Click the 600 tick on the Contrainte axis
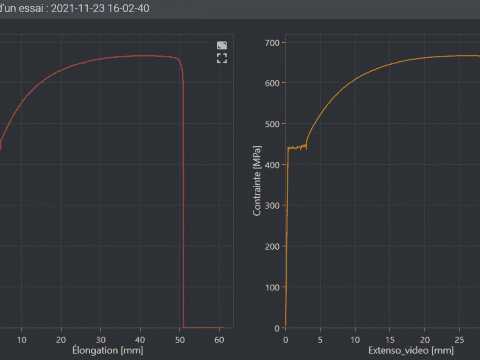 (x=272, y=83)
